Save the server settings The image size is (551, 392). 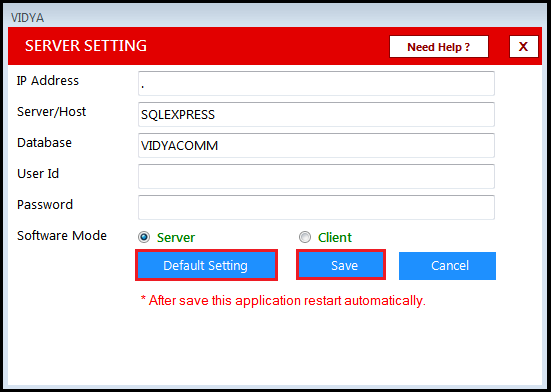point(341,265)
